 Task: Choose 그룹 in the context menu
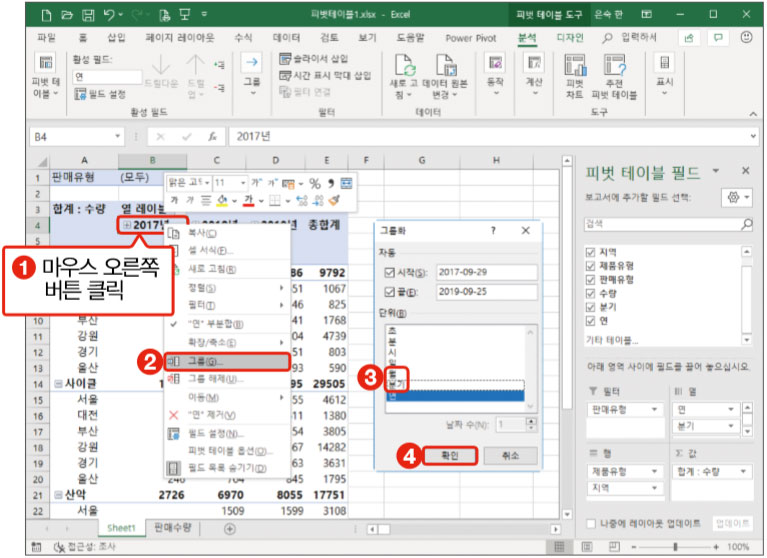point(227,362)
